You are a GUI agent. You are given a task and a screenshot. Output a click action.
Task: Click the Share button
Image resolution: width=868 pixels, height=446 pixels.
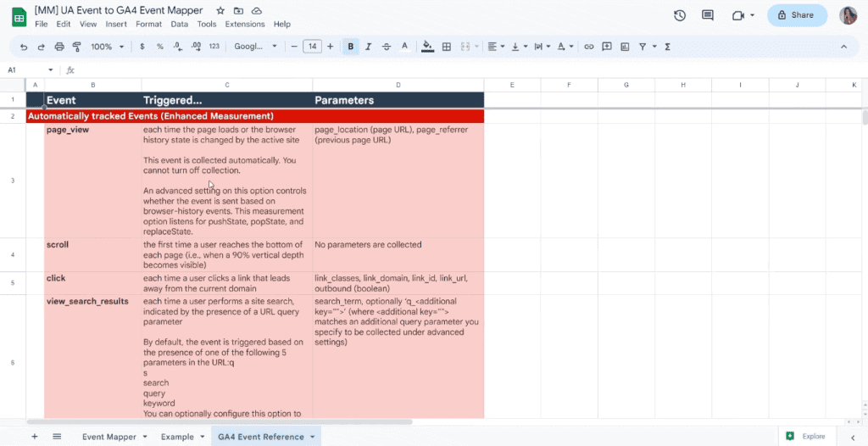click(x=797, y=15)
